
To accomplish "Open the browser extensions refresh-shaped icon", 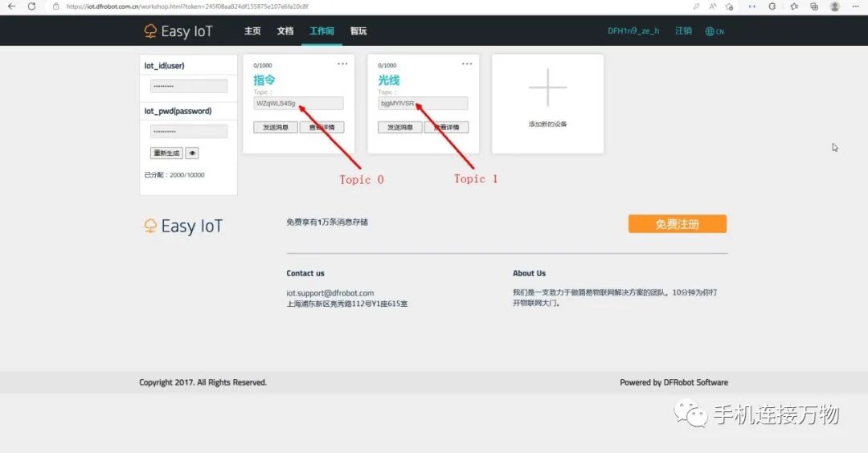I will (772, 6).
